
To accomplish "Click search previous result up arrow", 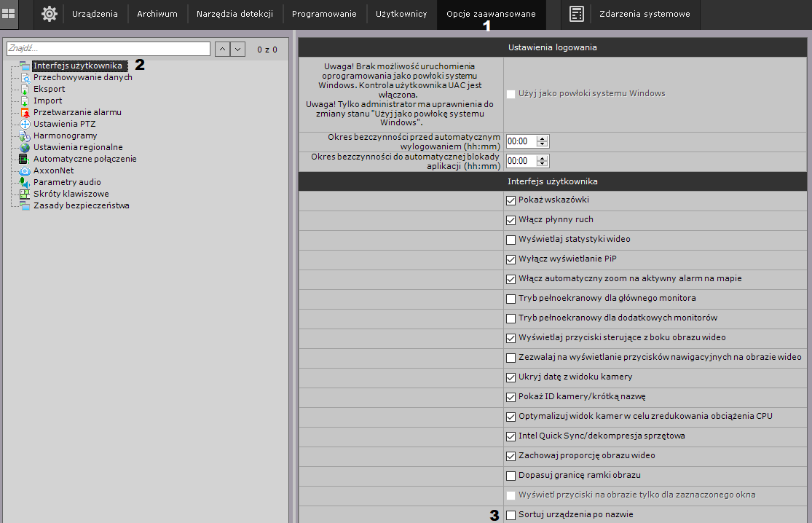I will pos(221,49).
